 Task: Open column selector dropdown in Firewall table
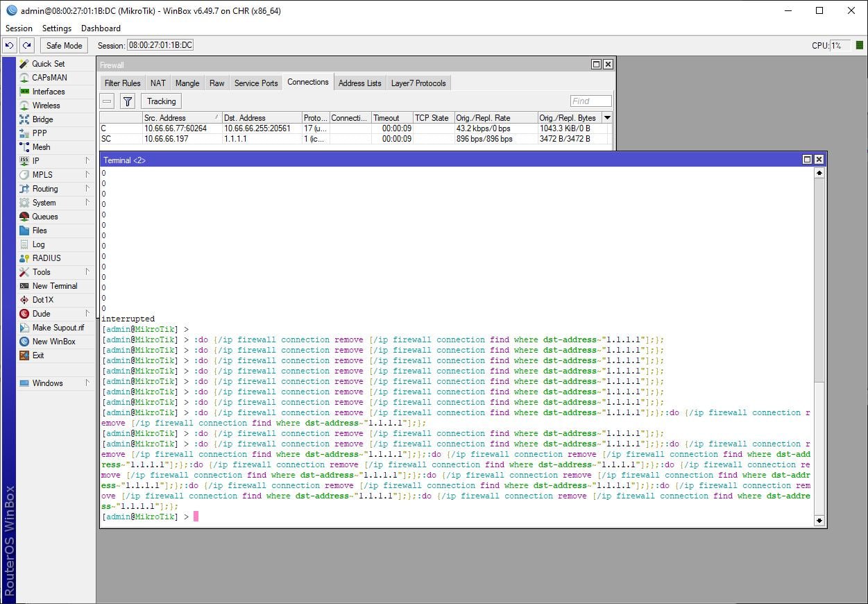point(608,118)
